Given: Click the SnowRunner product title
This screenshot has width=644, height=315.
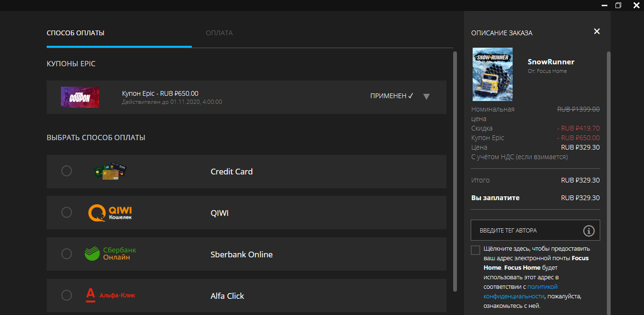Looking at the screenshot, I should click(x=551, y=62).
